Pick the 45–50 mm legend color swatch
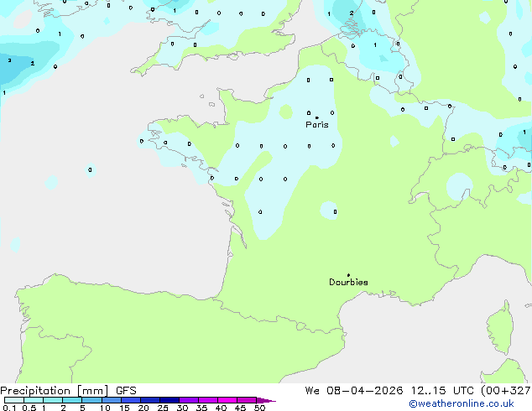 (x=247, y=400)
